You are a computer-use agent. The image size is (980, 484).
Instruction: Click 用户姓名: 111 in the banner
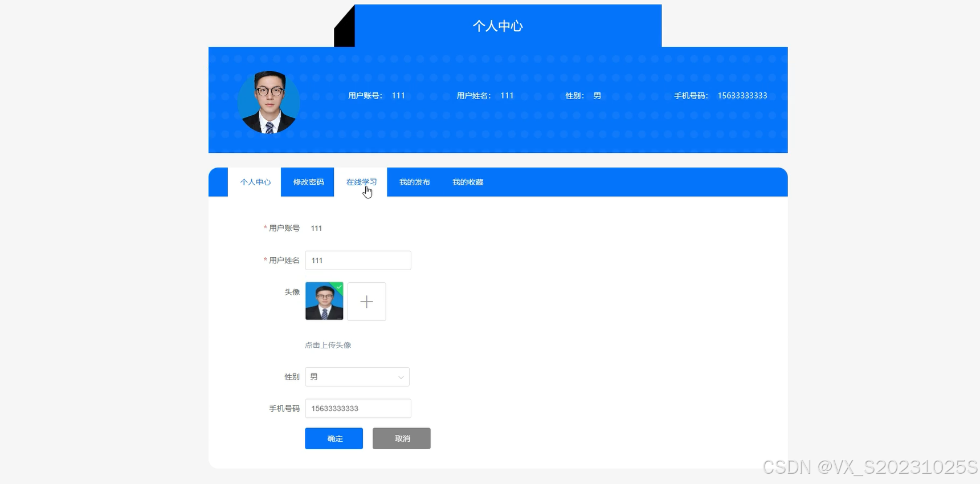click(485, 96)
